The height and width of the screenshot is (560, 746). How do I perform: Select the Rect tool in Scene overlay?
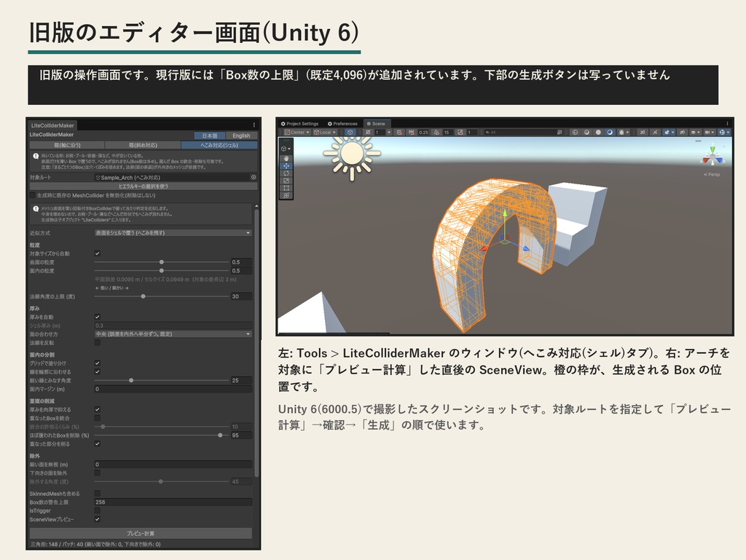(286, 189)
